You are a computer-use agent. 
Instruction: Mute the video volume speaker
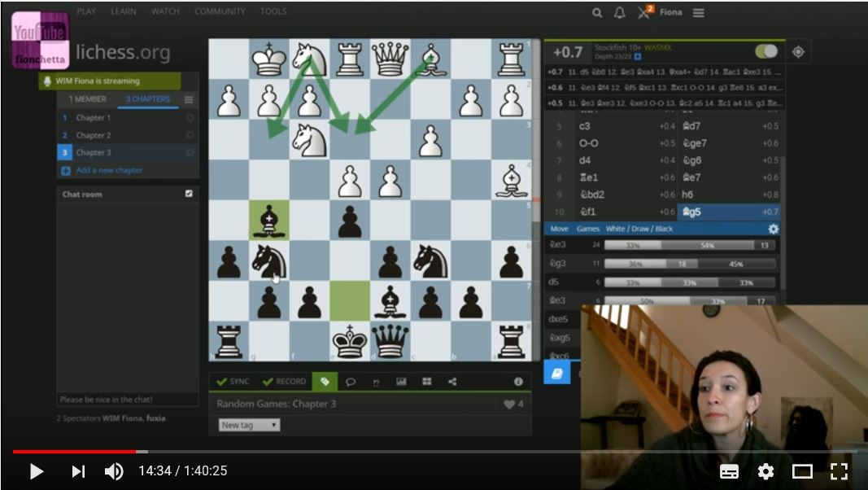[x=114, y=471]
